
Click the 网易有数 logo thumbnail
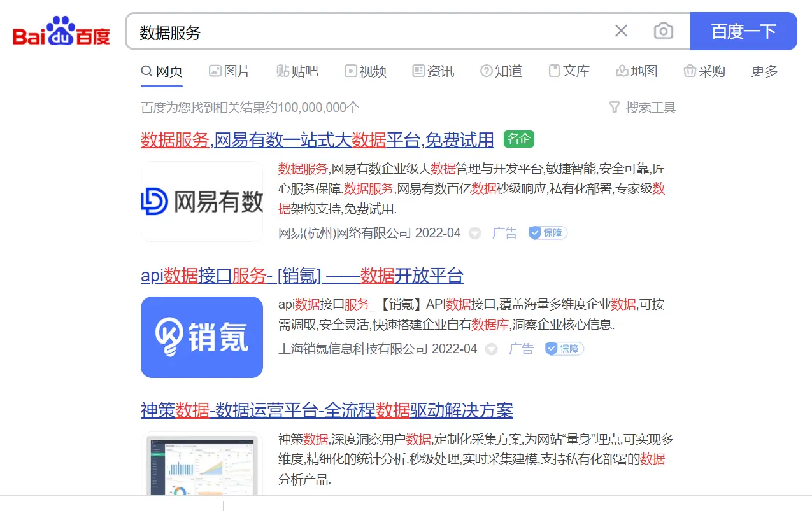tap(202, 200)
